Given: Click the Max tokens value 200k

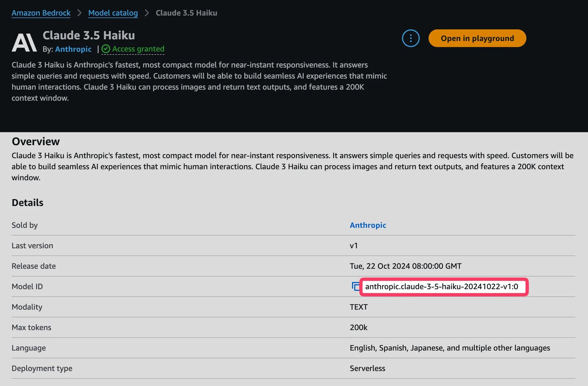Looking at the screenshot, I should (359, 327).
